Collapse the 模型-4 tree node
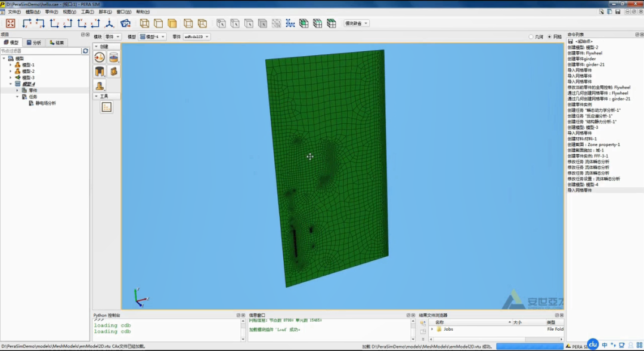This screenshot has height=351, width=644. tap(11, 84)
